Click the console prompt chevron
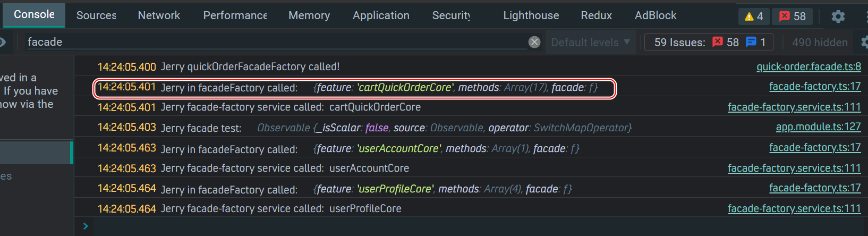This screenshot has width=868, height=236. click(x=86, y=226)
